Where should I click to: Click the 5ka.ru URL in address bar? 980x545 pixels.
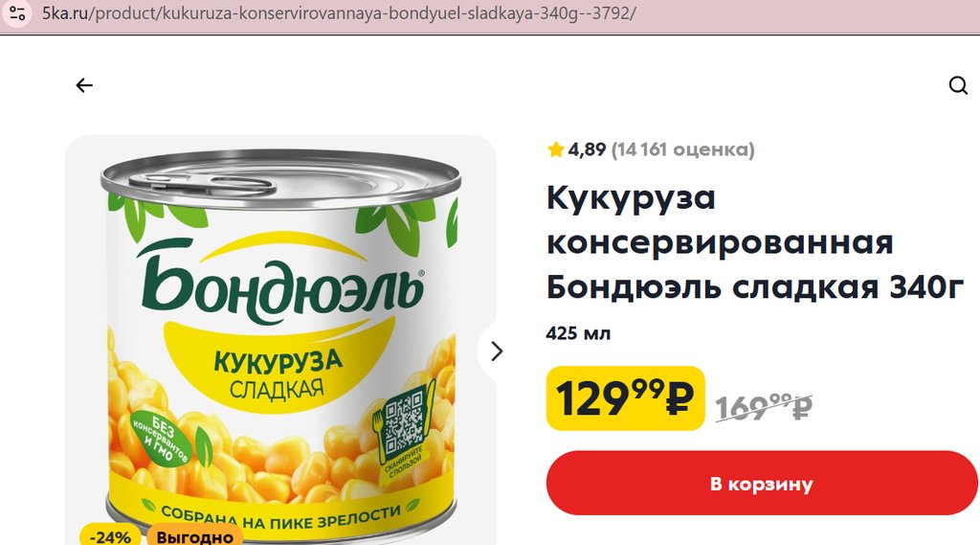point(338,13)
